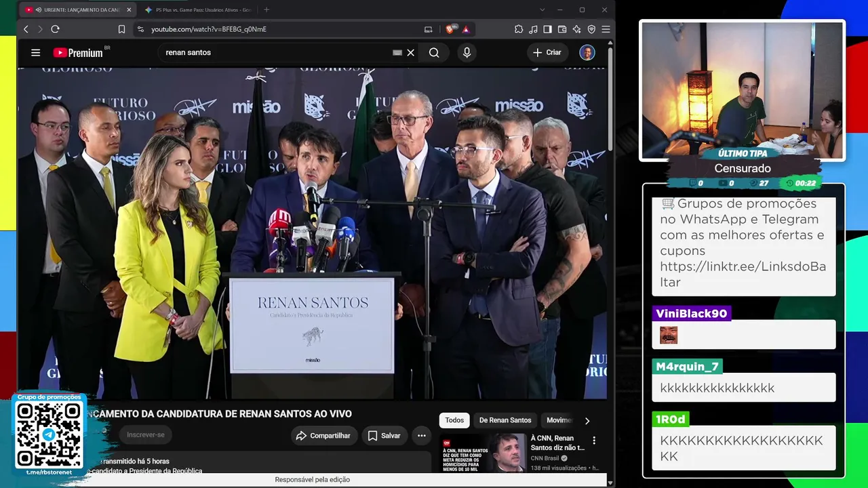Select the 'De Renan Santos' filter chip
The image size is (868, 488).
pyautogui.click(x=505, y=420)
